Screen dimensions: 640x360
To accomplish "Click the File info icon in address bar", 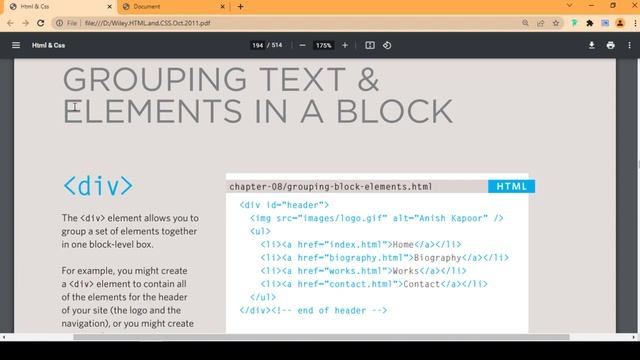I will (x=60, y=23).
